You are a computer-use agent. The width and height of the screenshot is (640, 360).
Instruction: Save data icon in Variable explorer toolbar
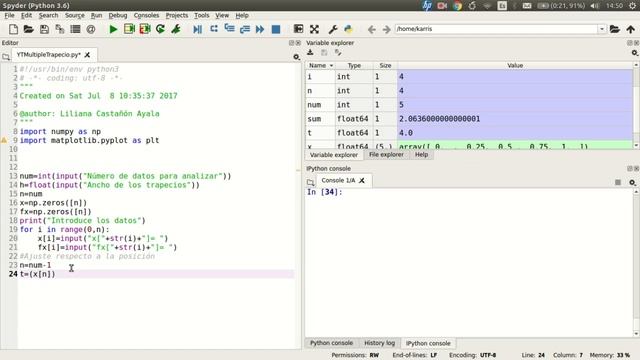click(x=324, y=52)
